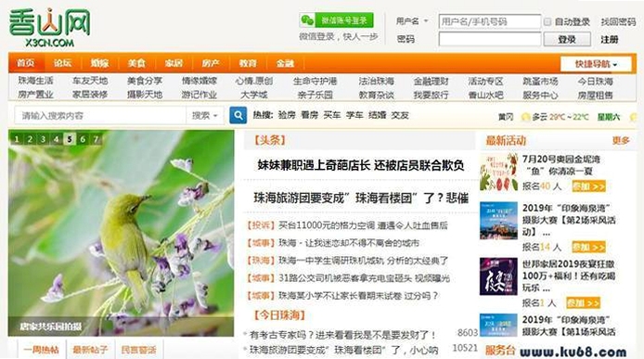Open 珠海某小学不让家长看期末试卷 article
The width and height of the screenshot is (644, 359).
(358, 296)
